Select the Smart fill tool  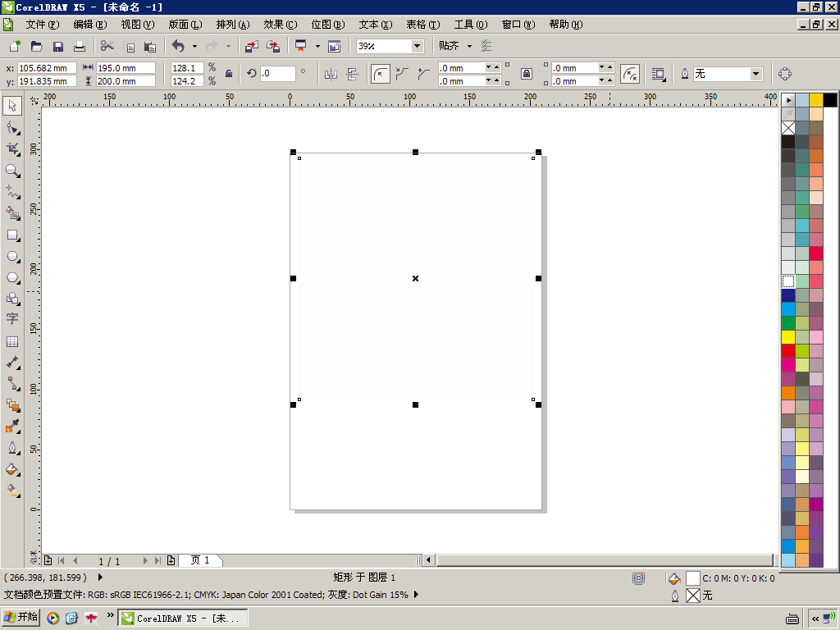[x=12, y=213]
